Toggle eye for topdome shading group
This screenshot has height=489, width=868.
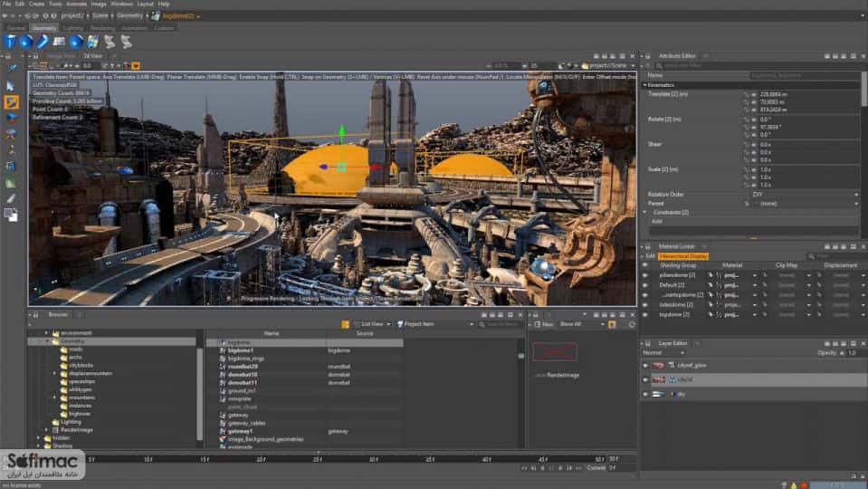tap(645, 314)
